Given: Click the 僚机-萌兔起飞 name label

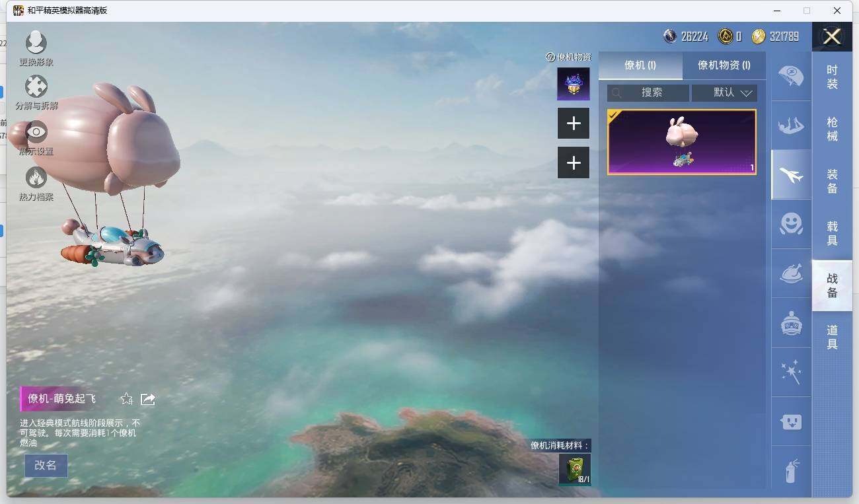Looking at the screenshot, I should coord(61,399).
